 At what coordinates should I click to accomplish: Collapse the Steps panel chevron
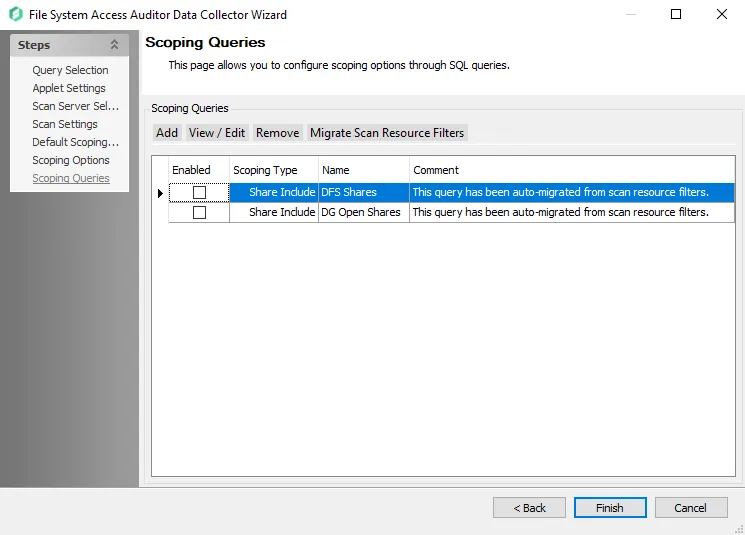pyautogui.click(x=114, y=45)
